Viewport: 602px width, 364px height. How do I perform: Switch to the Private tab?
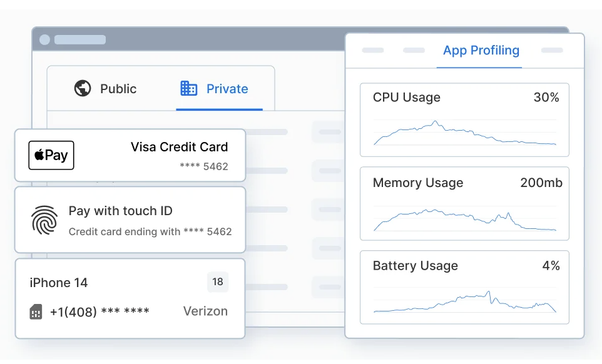pyautogui.click(x=227, y=89)
